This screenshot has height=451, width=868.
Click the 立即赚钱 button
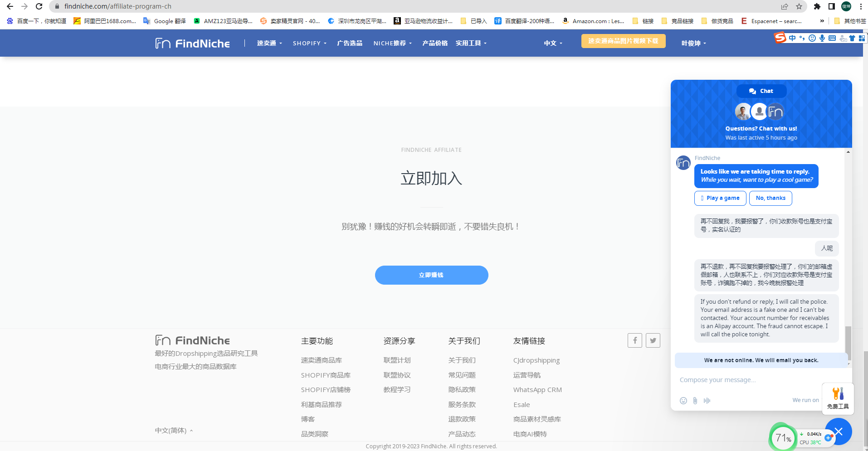[432, 275]
